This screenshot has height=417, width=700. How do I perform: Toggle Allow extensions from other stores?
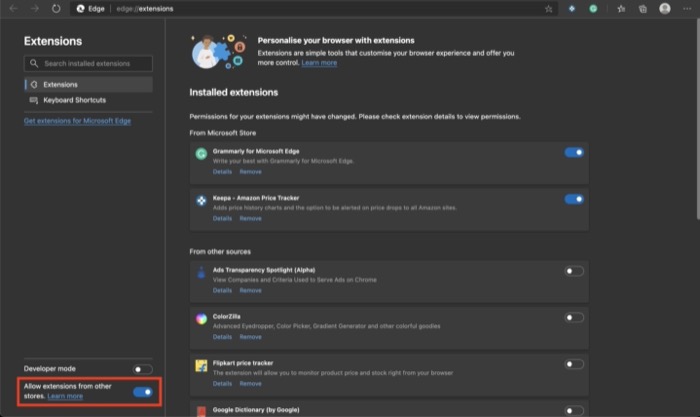(142, 392)
